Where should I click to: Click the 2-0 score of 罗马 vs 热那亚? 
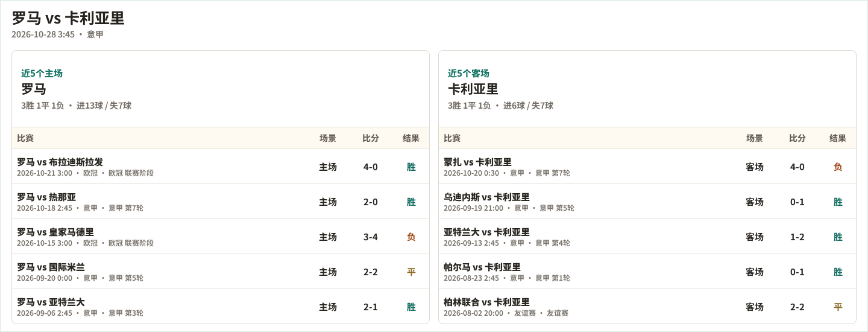(371, 202)
